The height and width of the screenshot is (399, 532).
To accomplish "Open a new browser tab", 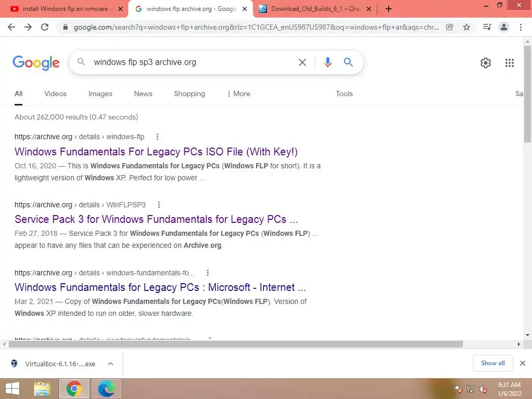I will [389, 9].
